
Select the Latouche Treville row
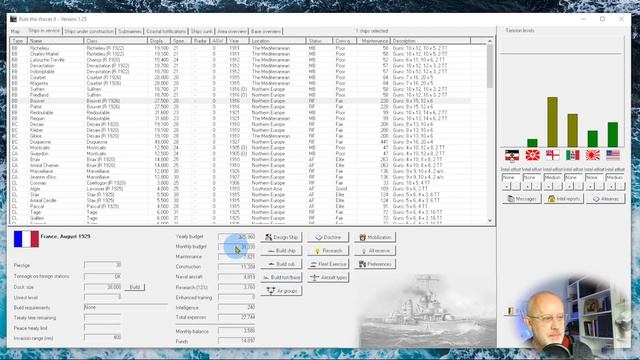(x=240, y=60)
